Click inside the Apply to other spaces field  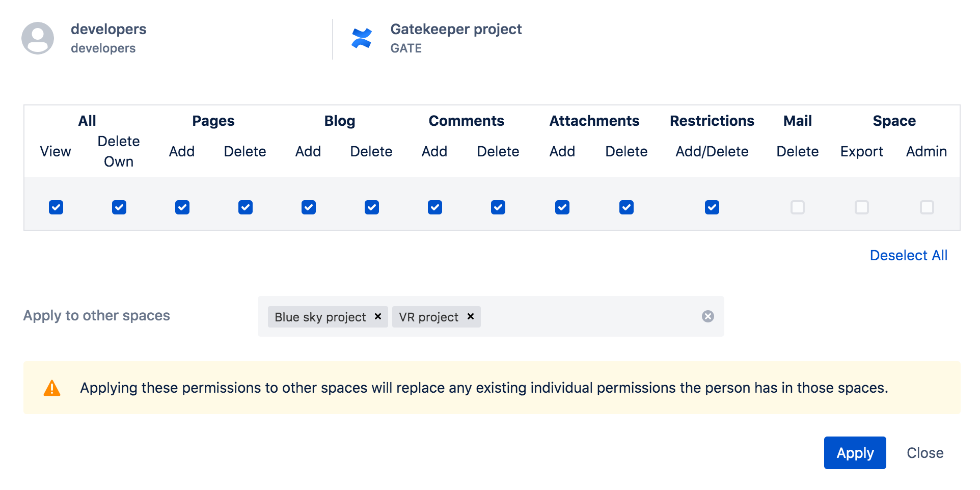[586, 316]
